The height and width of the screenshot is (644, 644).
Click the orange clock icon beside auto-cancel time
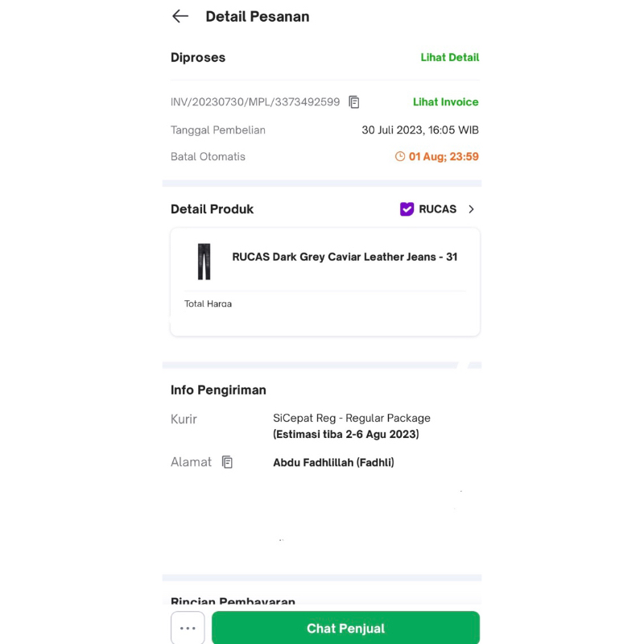(x=400, y=157)
